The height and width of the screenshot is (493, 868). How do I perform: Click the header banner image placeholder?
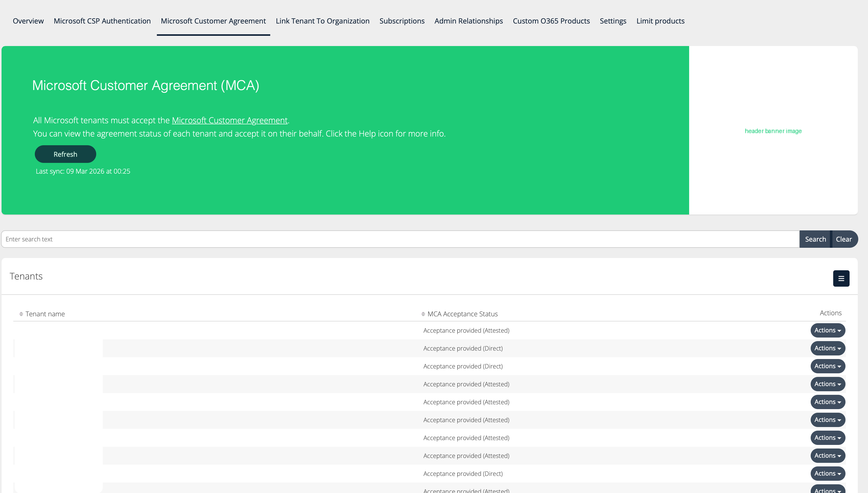tap(773, 131)
